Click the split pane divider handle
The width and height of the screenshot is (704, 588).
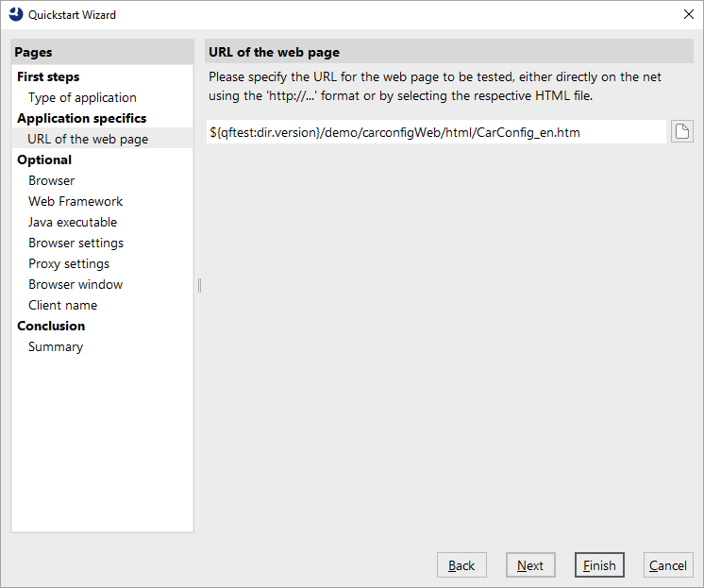[199, 285]
